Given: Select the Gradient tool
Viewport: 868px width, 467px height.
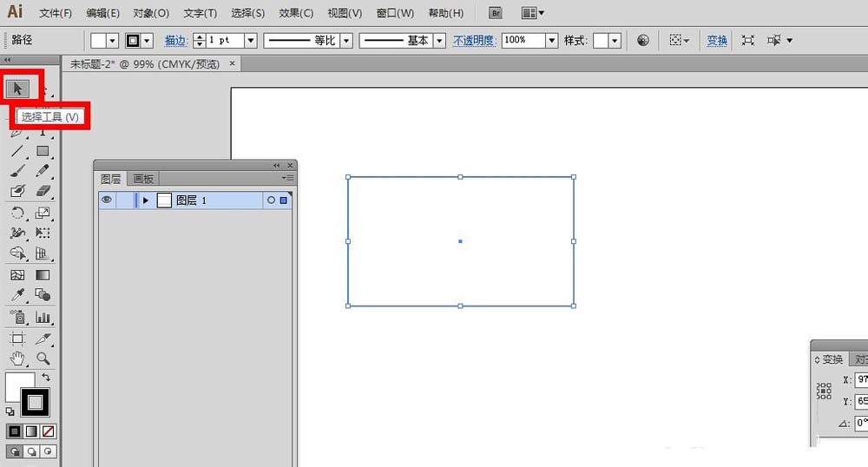Looking at the screenshot, I should pyautogui.click(x=43, y=275).
